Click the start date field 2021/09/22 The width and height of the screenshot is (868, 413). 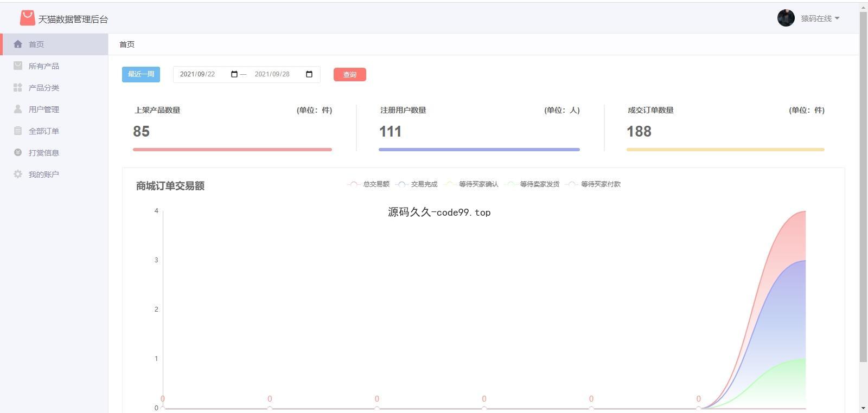209,74
